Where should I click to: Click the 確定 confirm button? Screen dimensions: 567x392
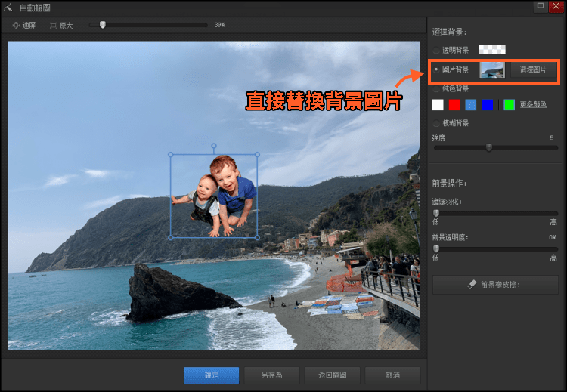coord(212,375)
